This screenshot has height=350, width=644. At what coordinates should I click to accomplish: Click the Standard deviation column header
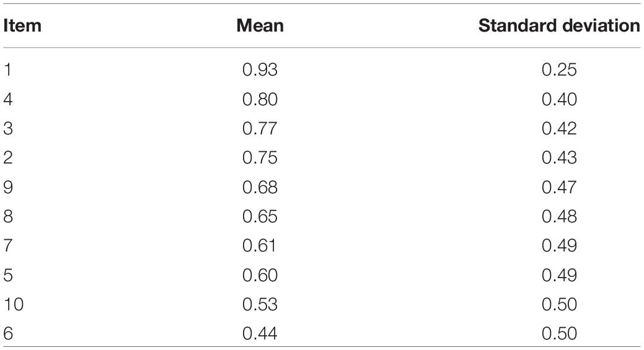pos(559,26)
